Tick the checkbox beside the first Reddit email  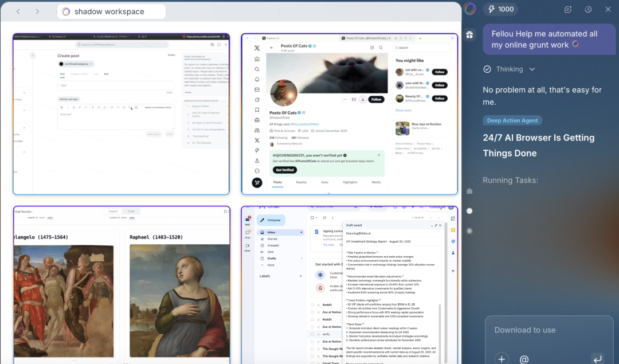click(312, 305)
